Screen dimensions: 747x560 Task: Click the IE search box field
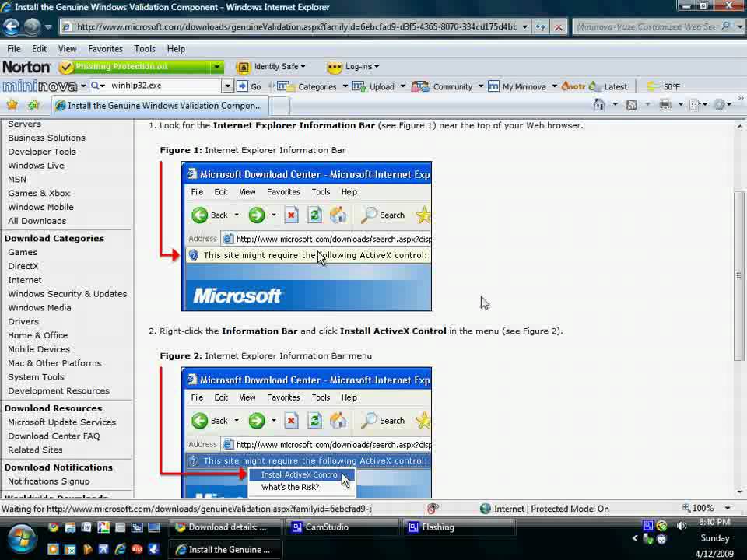(646, 26)
